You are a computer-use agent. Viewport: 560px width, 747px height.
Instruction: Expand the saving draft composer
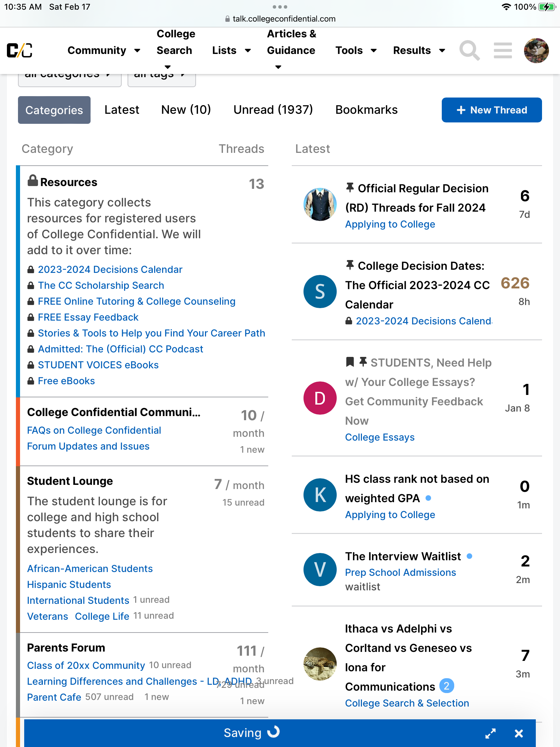(x=491, y=733)
